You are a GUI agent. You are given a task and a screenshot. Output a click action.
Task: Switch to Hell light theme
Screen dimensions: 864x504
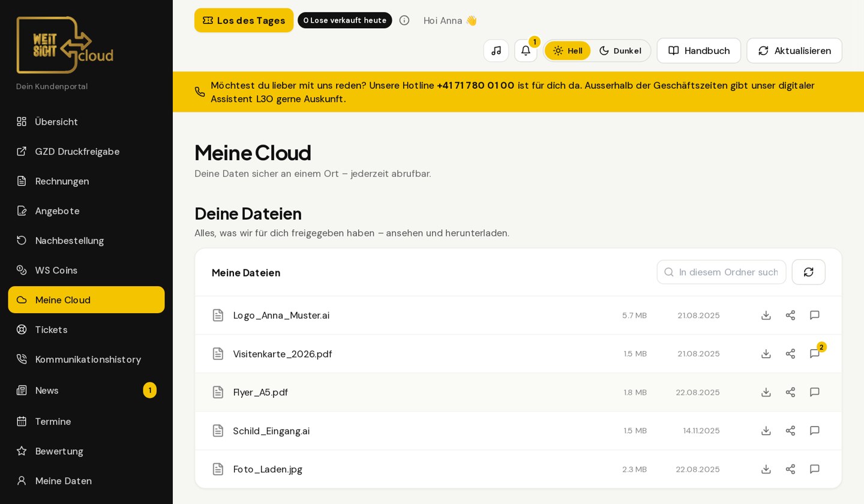point(568,50)
